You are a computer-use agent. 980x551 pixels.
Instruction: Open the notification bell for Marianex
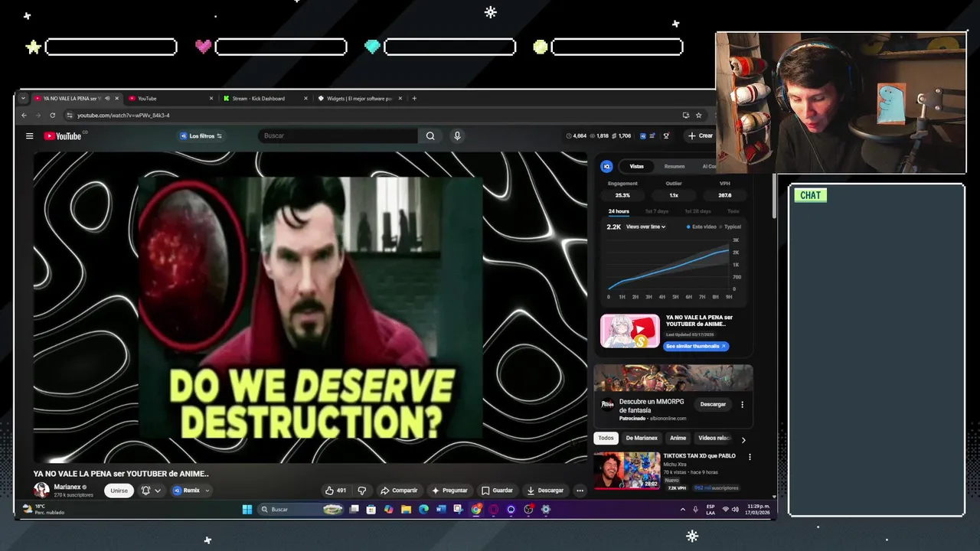[x=145, y=491]
